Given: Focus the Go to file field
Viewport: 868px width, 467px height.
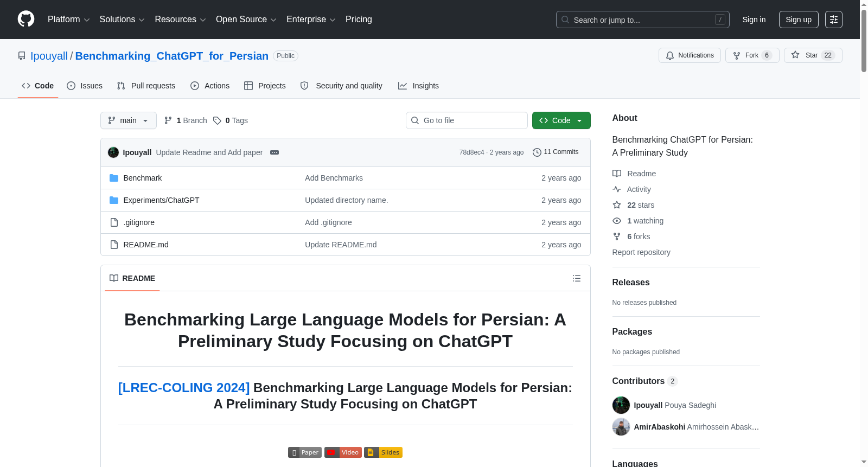Looking at the screenshot, I should click(467, 120).
